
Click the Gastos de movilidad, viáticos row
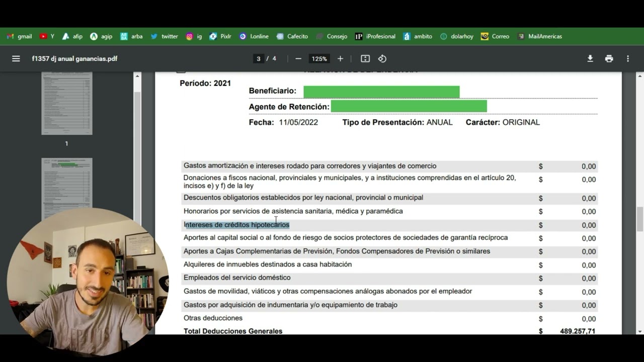(x=389, y=292)
